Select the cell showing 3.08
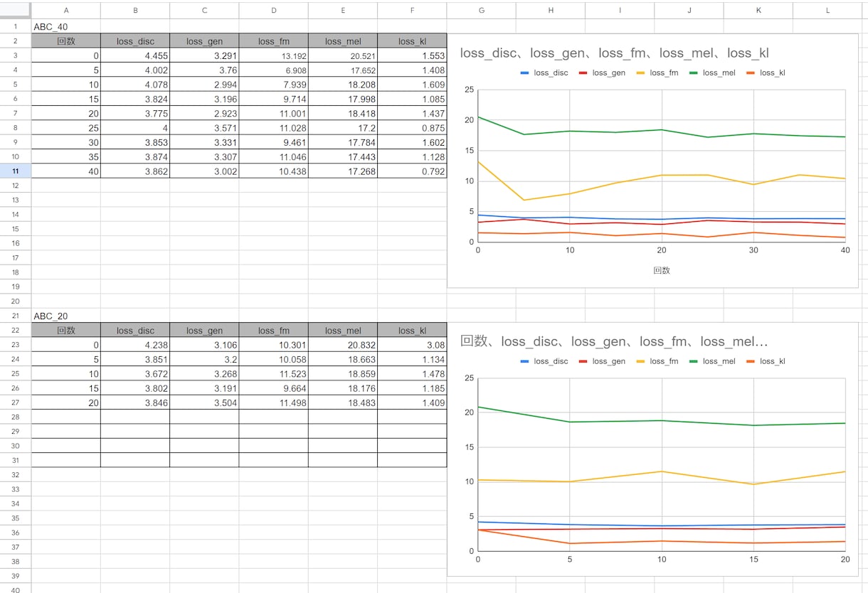The height and width of the screenshot is (593, 868). click(412, 345)
